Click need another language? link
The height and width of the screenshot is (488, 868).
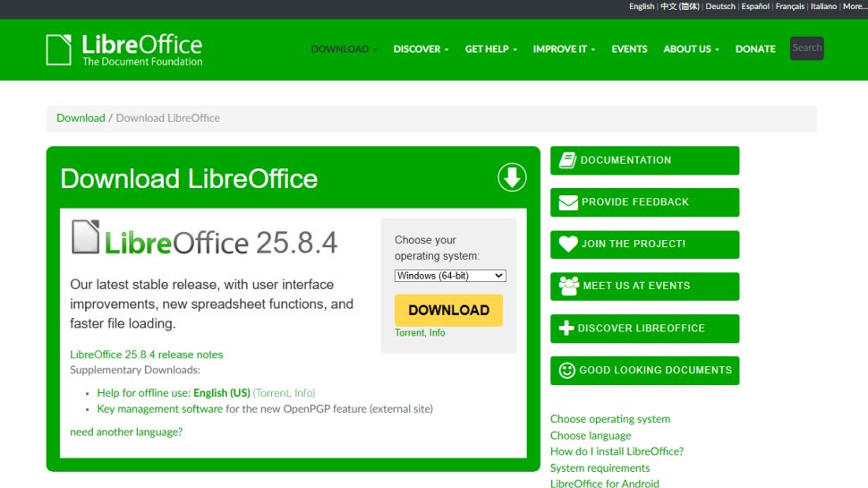coord(126,432)
